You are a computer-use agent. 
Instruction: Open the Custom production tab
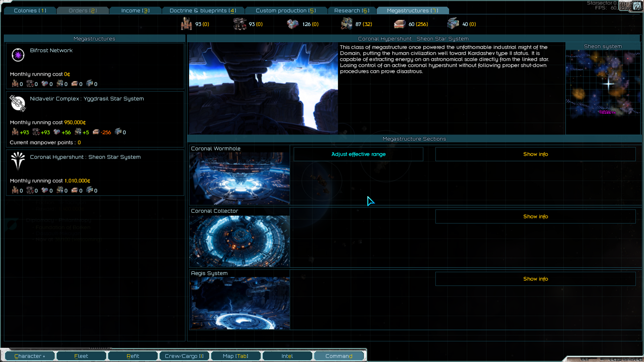286,11
